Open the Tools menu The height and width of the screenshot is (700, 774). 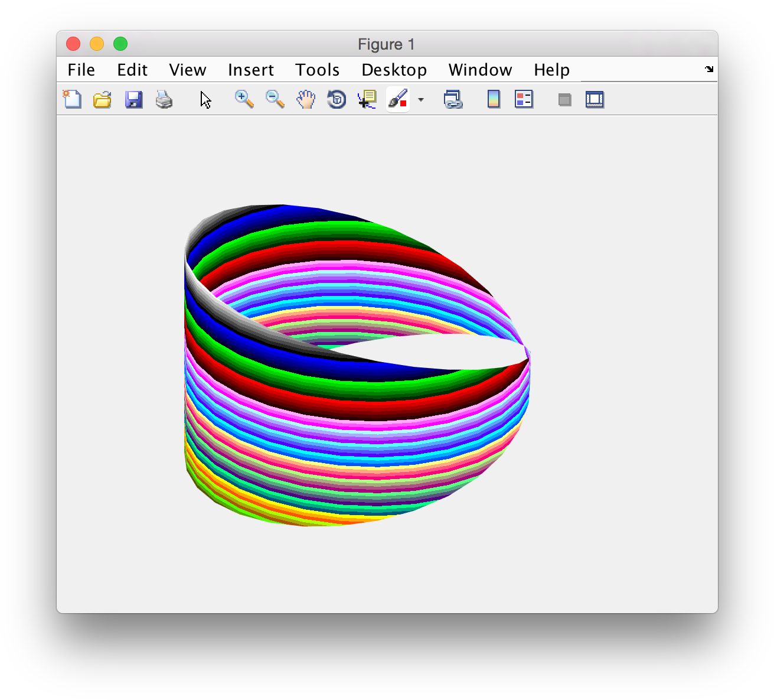pos(317,70)
